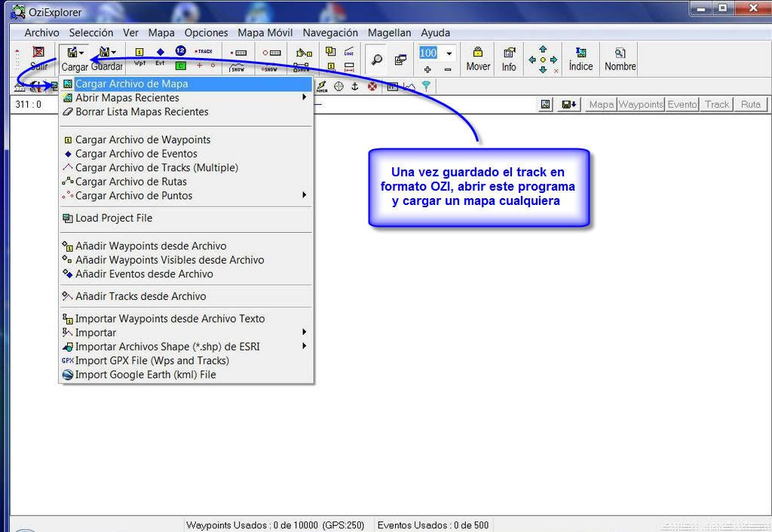Screen dimensions: 772x532
Task: Open the Info toolbar button
Action: [509, 59]
